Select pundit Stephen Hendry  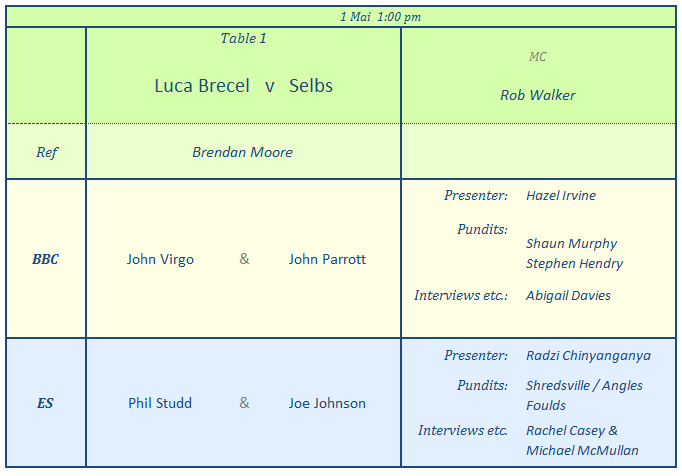click(574, 264)
